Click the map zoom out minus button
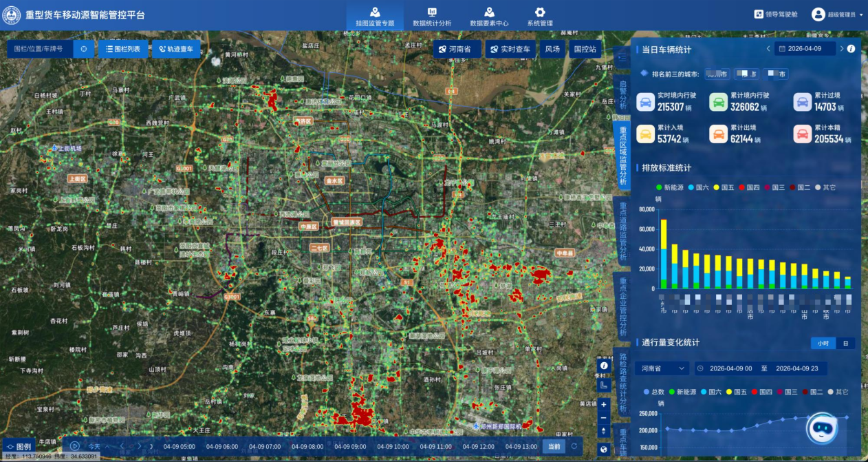 point(603,418)
